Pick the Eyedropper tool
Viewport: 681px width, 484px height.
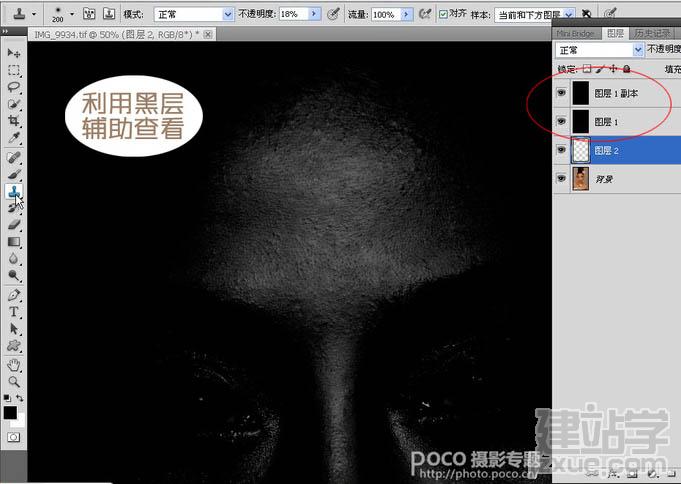13,138
